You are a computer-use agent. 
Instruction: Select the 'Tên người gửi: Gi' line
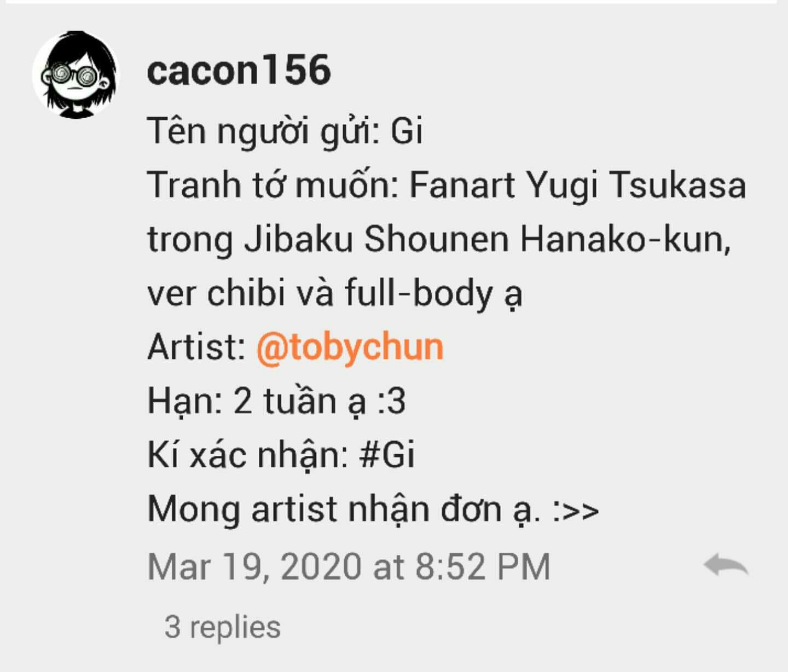point(285,131)
